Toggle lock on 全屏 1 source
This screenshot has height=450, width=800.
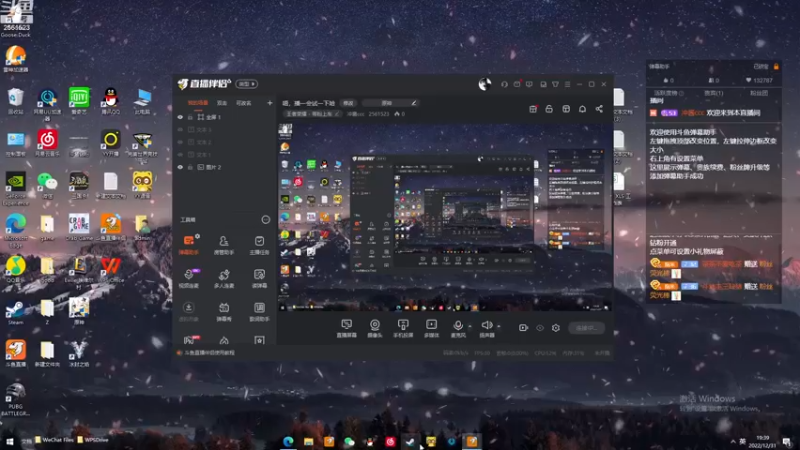coord(190,117)
